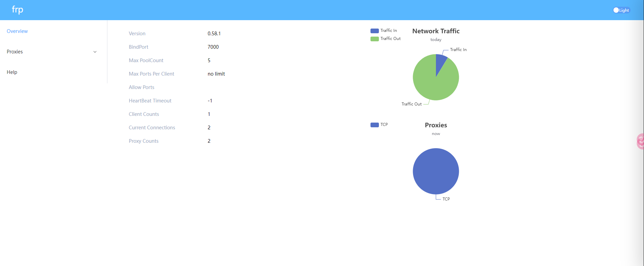This screenshot has height=266, width=644.
Task: Click the frp logo in header
Action: click(17, 10)
